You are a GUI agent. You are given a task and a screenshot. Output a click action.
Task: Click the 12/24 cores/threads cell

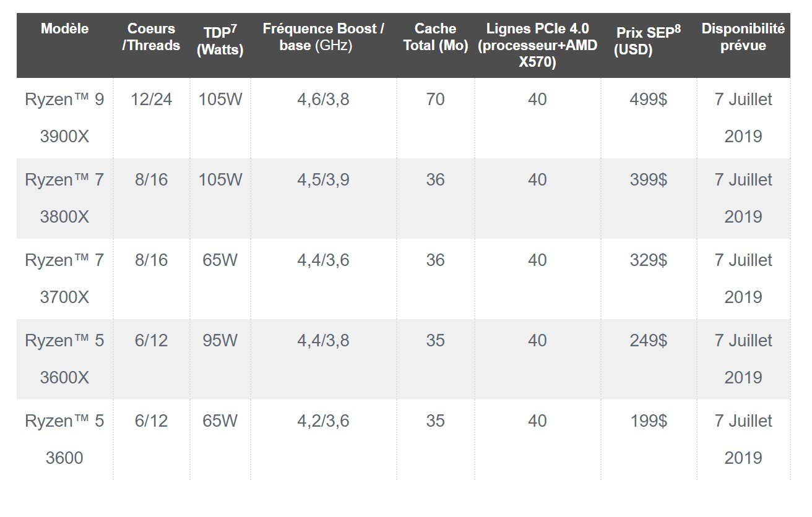(x=151, y=100)
